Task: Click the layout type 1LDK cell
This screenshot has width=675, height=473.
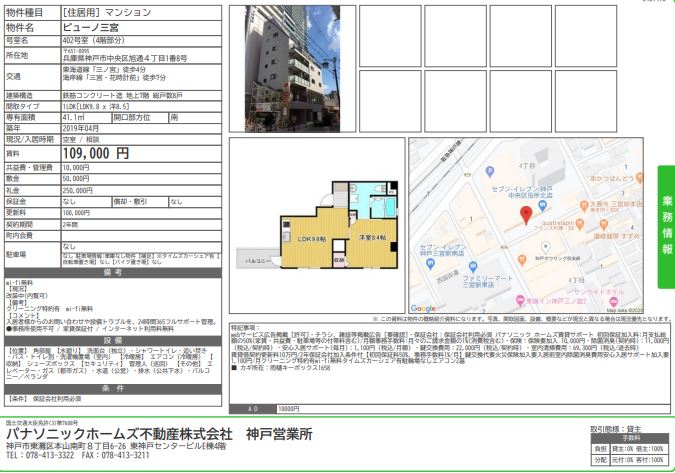Action: [x=141, y=106]
